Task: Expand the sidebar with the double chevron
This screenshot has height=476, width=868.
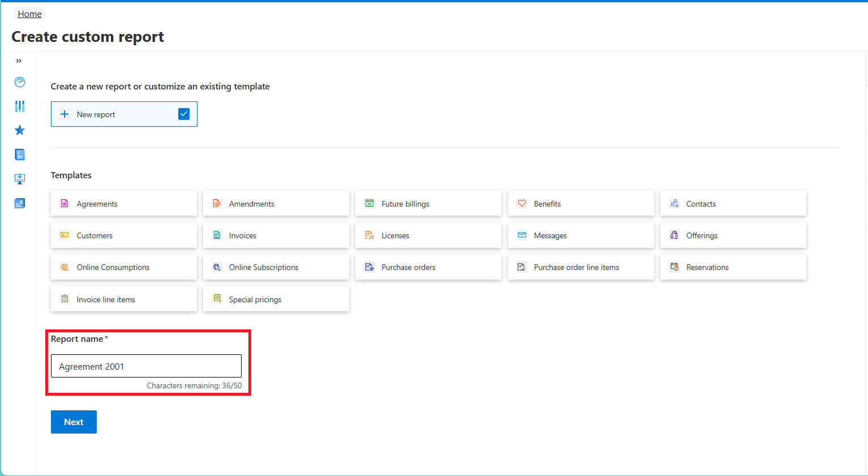Action: [19, 61]
